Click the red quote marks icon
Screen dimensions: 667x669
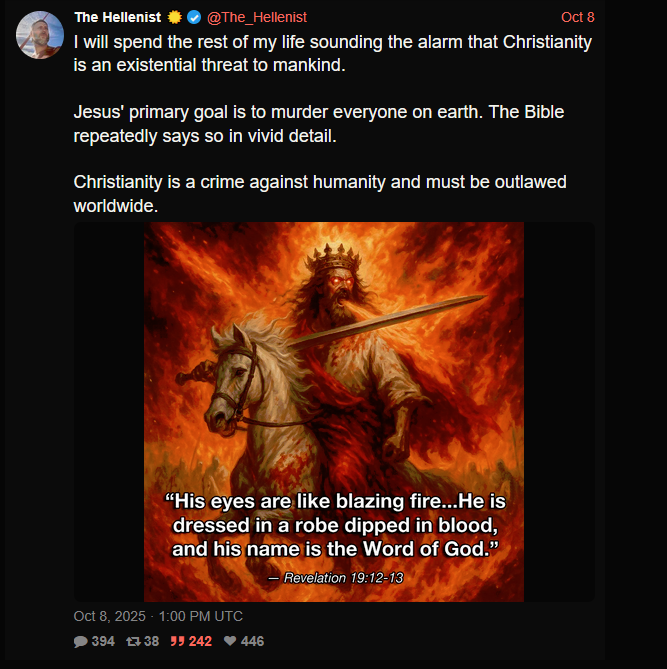point(178,641)
